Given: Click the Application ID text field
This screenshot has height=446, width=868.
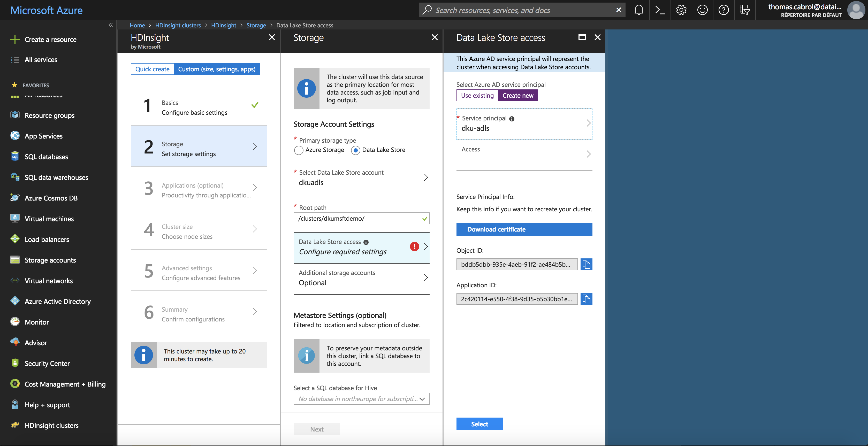Looking at the screenshot, I should (517, 299).
